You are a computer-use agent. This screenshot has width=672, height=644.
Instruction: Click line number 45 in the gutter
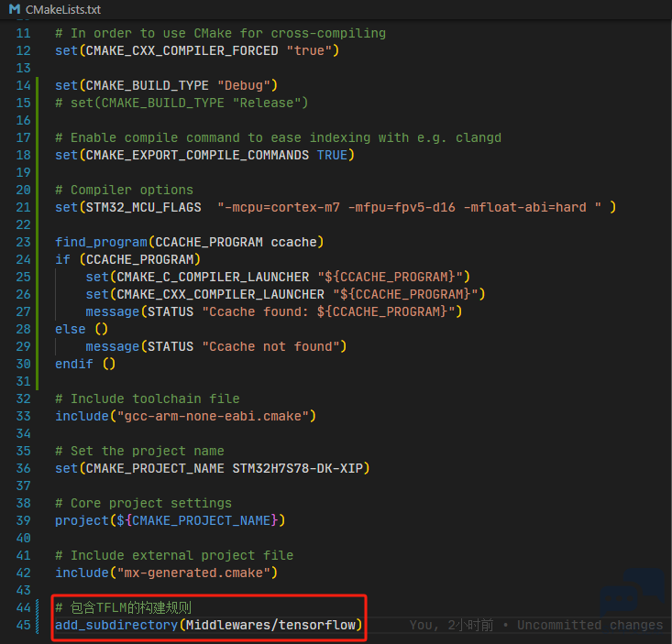pos(23,626)
